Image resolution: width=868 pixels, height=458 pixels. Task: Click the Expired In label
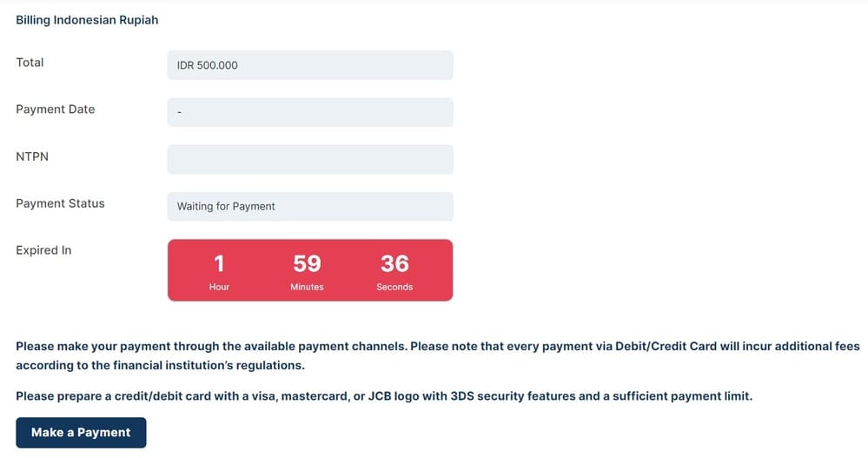[43, 250]
